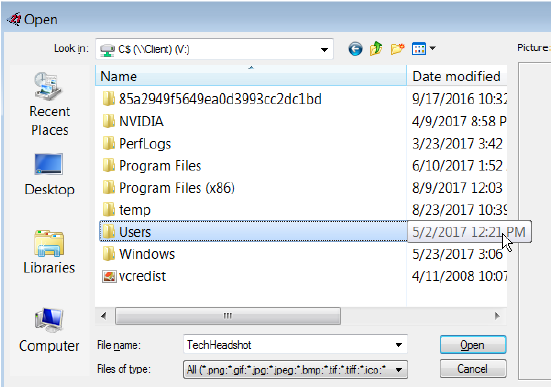
Task: Click the scrollbar right arrow
Action: click(497, 316)
